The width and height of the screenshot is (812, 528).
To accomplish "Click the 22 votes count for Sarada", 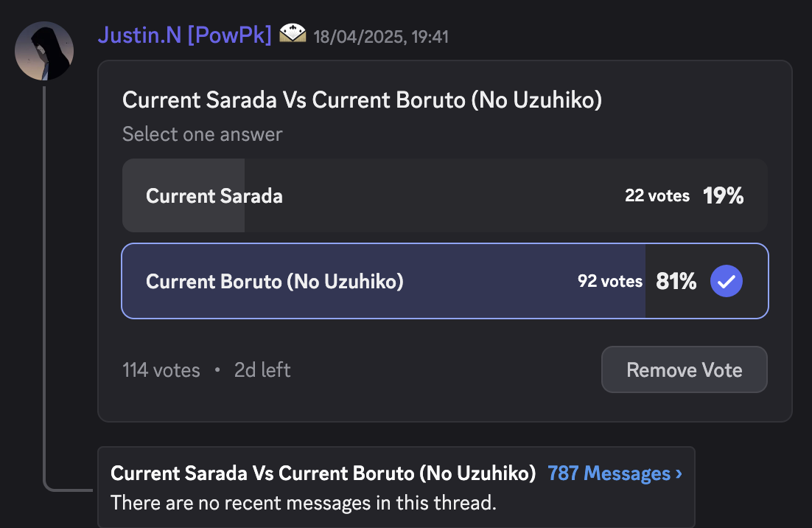I will 657,195.
